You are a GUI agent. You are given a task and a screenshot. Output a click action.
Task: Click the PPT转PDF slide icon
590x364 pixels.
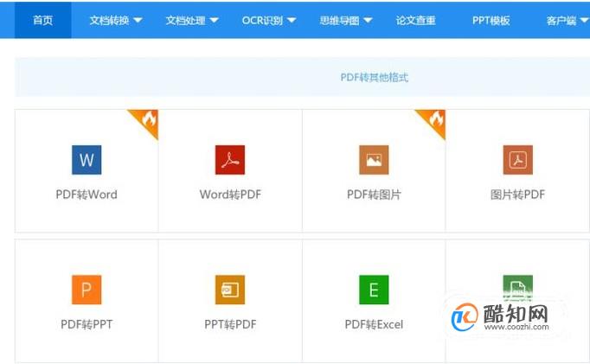click(x=230, y=290)
